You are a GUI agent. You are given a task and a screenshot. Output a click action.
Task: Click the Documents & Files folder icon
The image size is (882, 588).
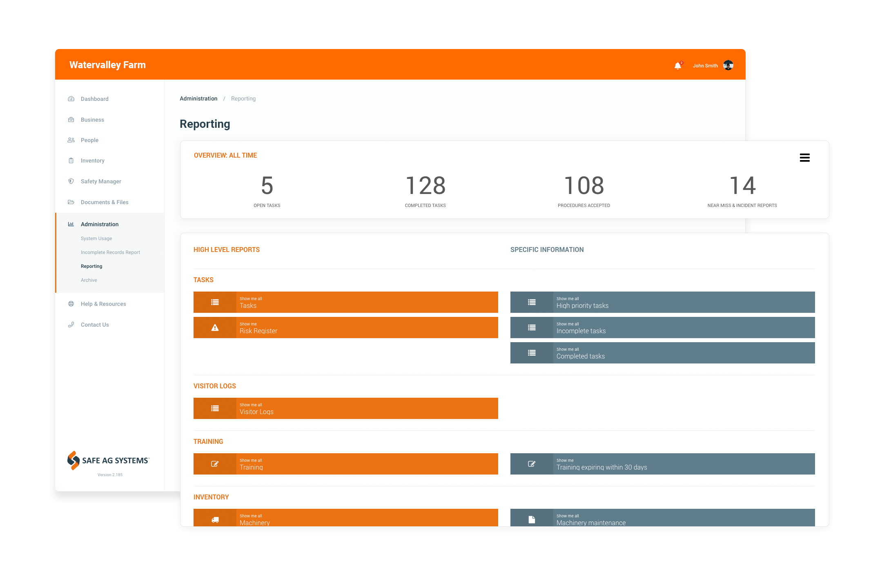point(71,202)
